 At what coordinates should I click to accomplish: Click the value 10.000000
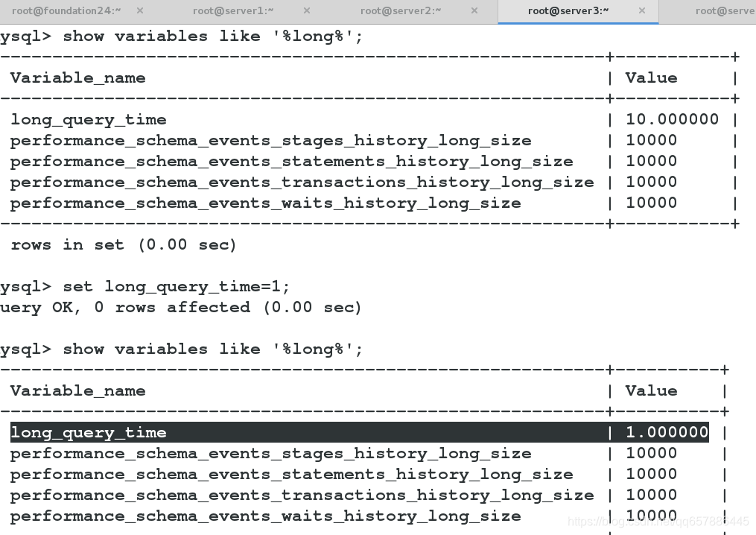coord(672,119)
